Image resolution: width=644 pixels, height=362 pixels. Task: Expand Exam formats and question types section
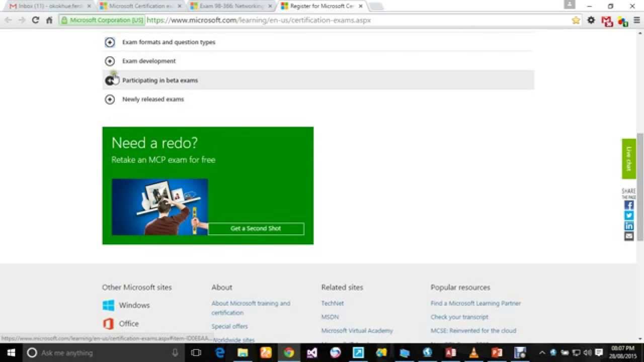coord(110,42)
